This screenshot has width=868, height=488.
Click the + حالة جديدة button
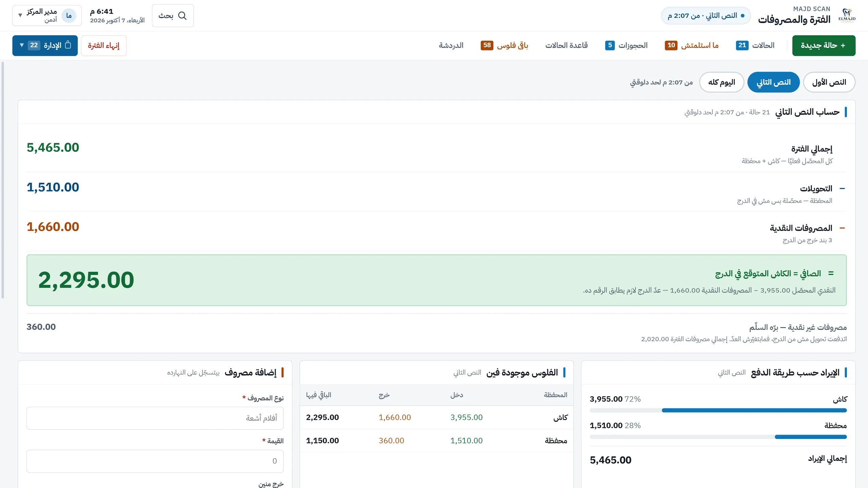point(824,45)
